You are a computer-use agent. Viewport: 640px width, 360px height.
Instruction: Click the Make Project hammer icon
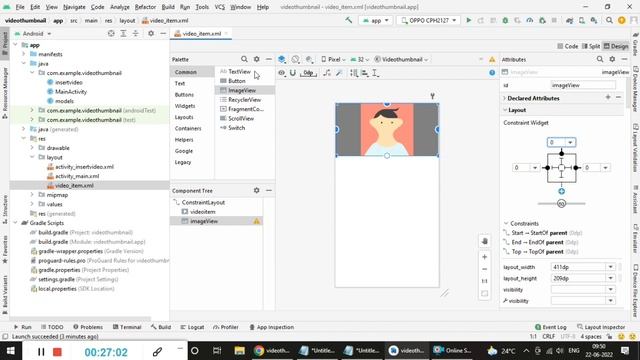[x=349, y=20]
